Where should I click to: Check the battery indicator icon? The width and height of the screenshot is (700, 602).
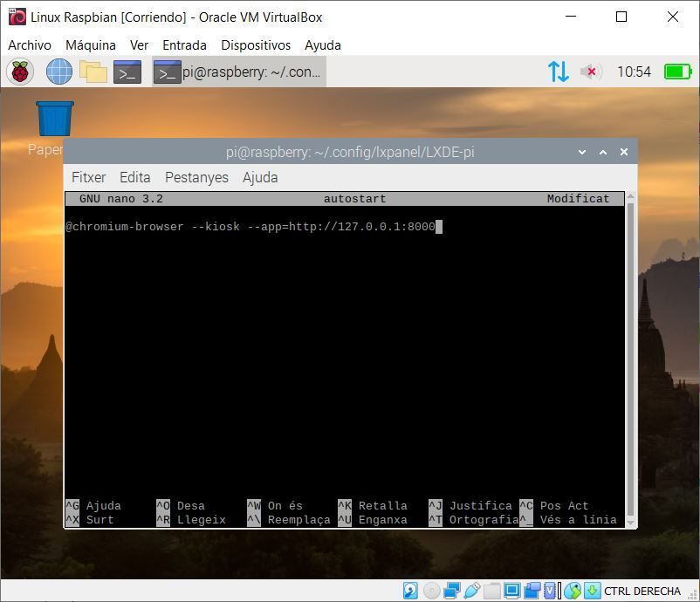(x=677, y=72)
